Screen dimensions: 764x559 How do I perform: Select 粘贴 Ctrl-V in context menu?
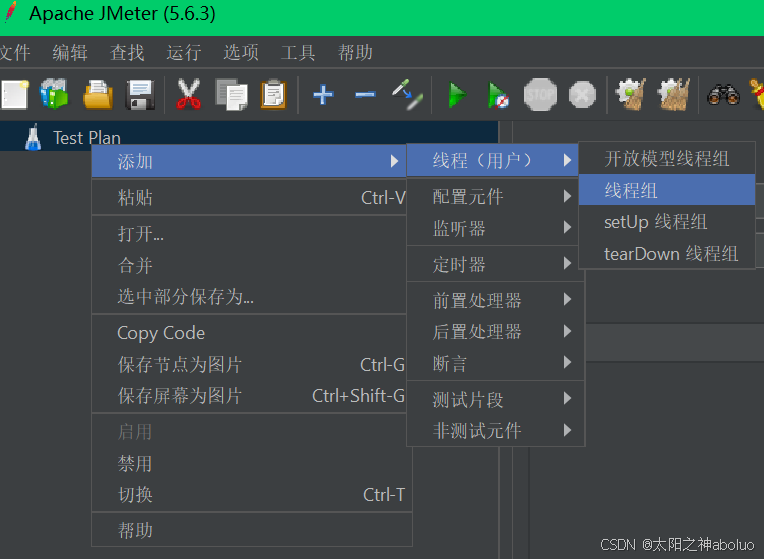(x=249, y=197)
